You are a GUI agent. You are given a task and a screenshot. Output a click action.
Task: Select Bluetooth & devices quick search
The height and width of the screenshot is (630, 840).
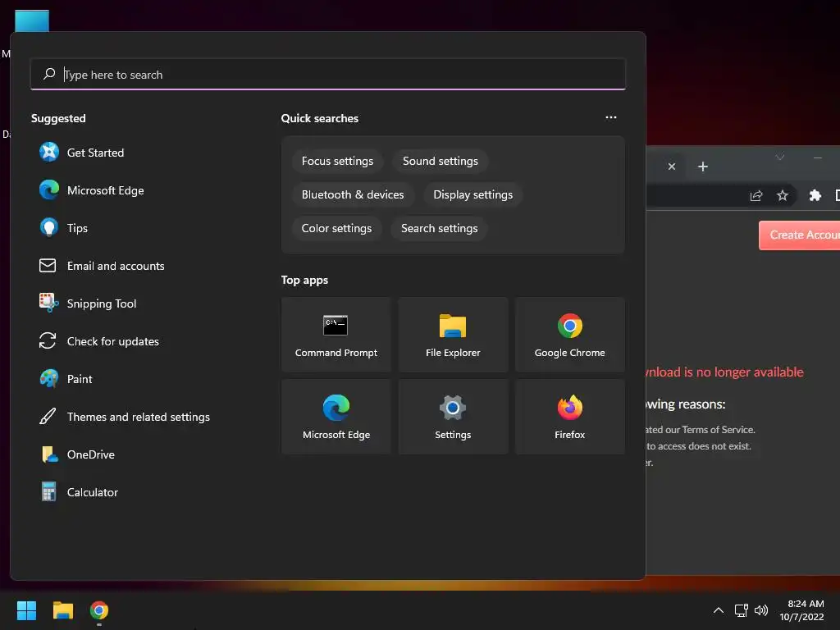(353, 195)
